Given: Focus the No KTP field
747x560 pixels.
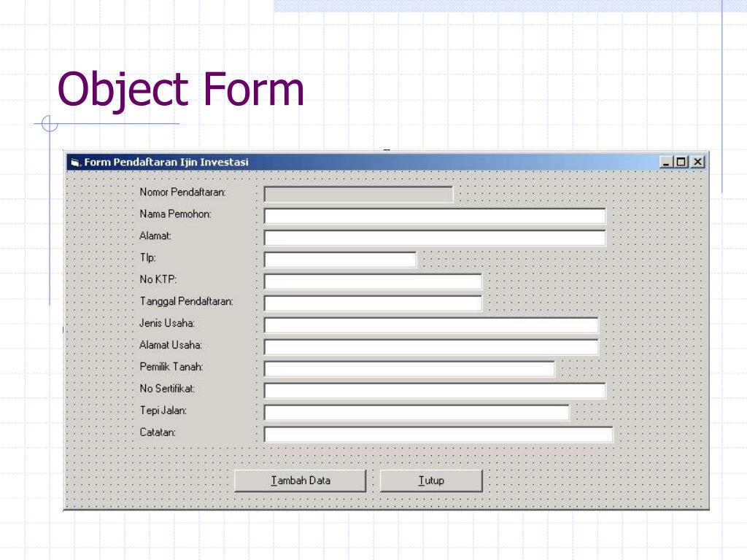Looking at the screenshot, I should tap(373, 281).
